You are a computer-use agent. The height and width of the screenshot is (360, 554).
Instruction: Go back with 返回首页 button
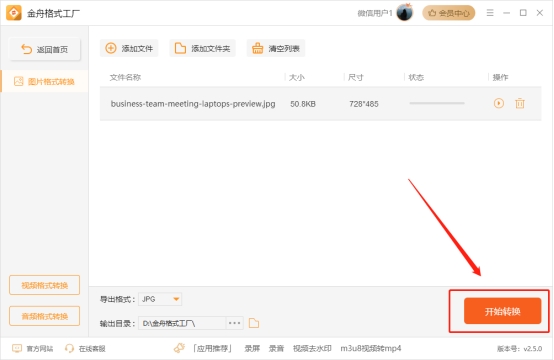click(45, 49)
